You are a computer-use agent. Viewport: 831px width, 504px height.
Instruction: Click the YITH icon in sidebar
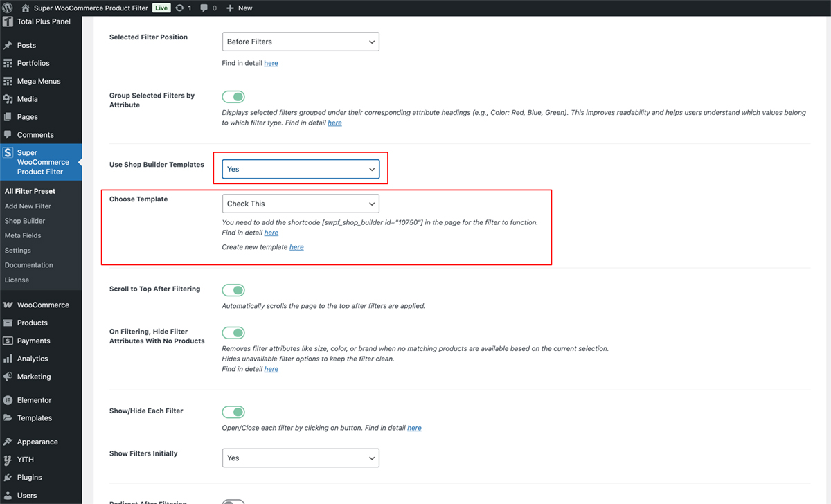tap(8, 460)
